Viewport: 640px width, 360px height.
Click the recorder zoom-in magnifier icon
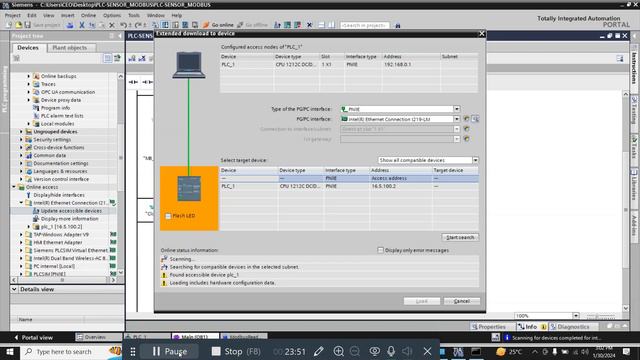coord(338,351)
